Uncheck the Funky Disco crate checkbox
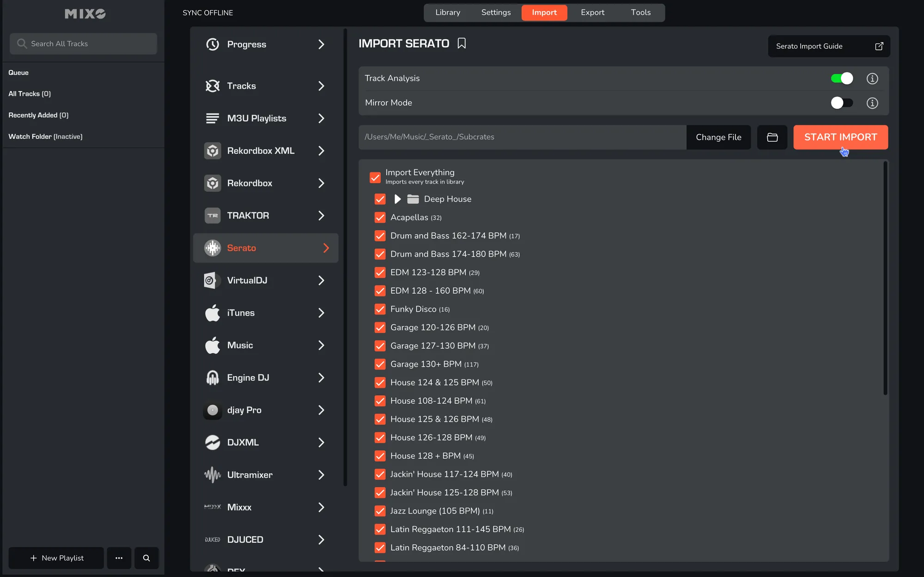 [x=380, y=309]
